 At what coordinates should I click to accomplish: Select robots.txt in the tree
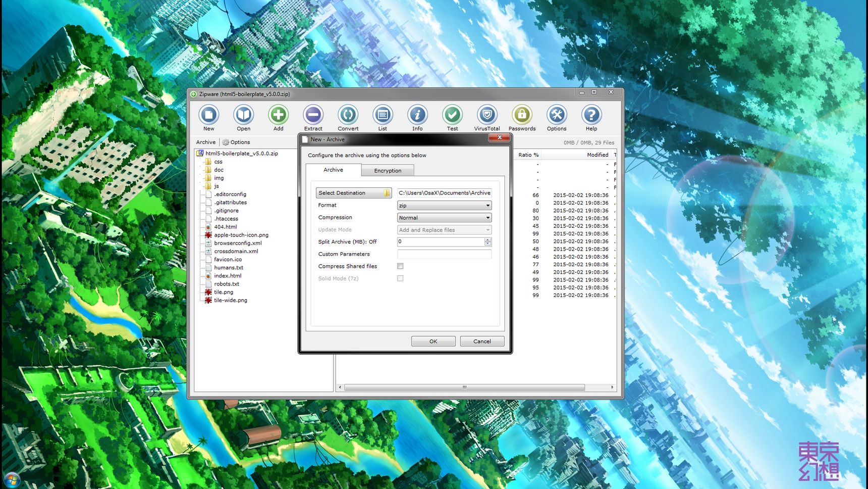(x=227, y=284)
